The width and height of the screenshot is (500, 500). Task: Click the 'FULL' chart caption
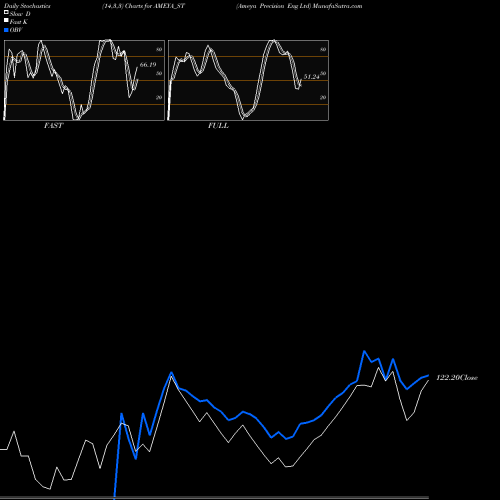(218, 126)
